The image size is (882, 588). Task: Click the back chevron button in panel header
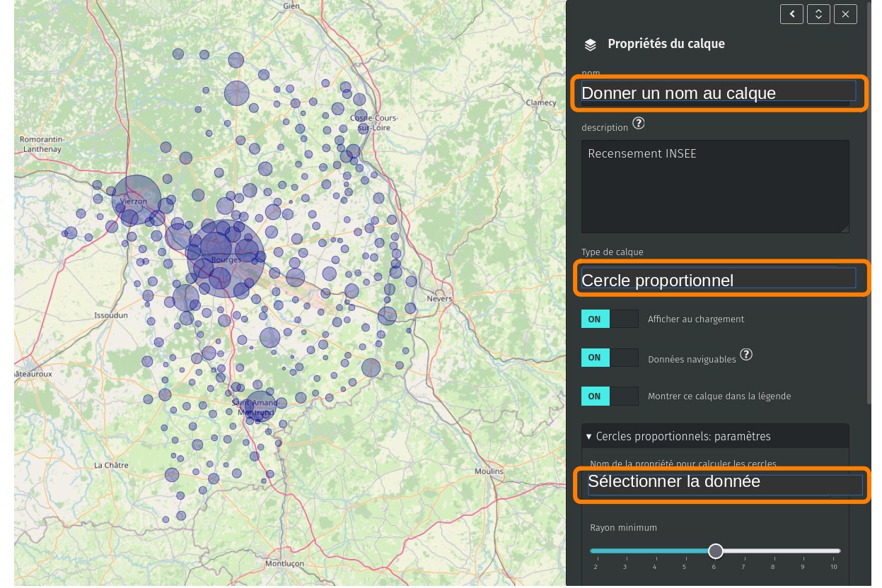(x=791, y=14)
